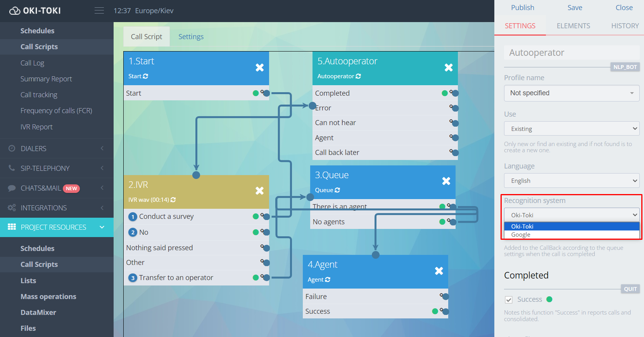Click the hamburger menu icon in header
This screenshot has height=337, width=644.
[x=99, y=10]
